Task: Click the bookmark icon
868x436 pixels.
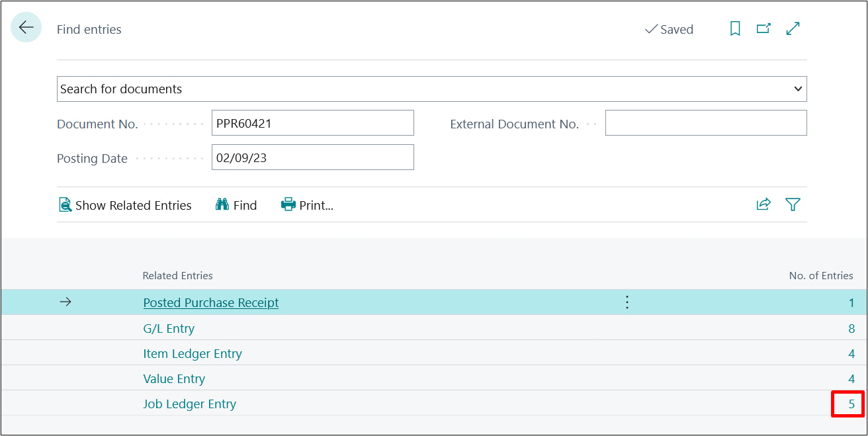Action: click(734, 28)
